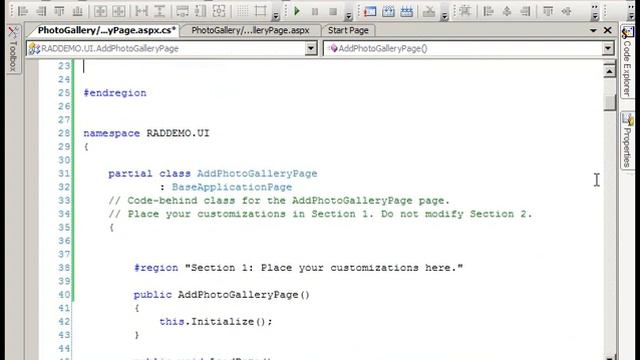Click the #endregion directive on line 25
The image size is (640, 360).
pyautogui.click(x=115, y=93)
